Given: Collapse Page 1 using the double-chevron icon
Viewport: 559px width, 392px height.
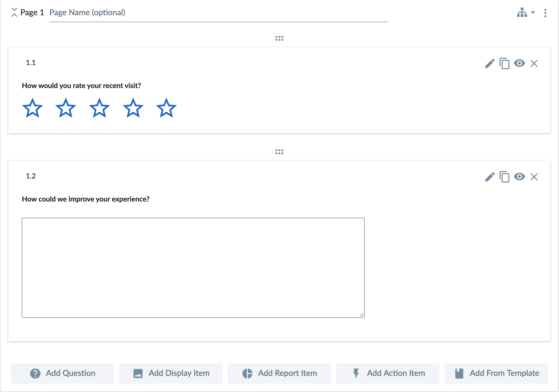Looking at the screenshot, I should [x=14, y=12].
